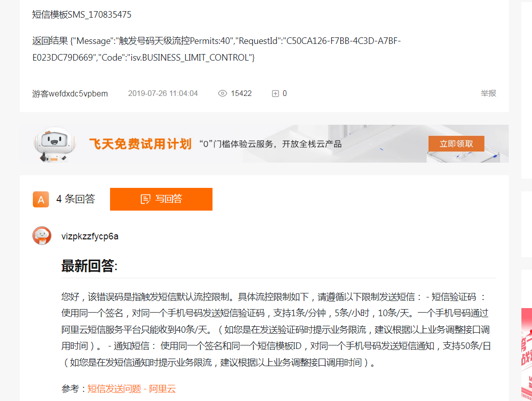This screenshot has width=532, height=401.
Task: Open author 游客wefdxdc5vpbem profile
Action: pos(70,93)
